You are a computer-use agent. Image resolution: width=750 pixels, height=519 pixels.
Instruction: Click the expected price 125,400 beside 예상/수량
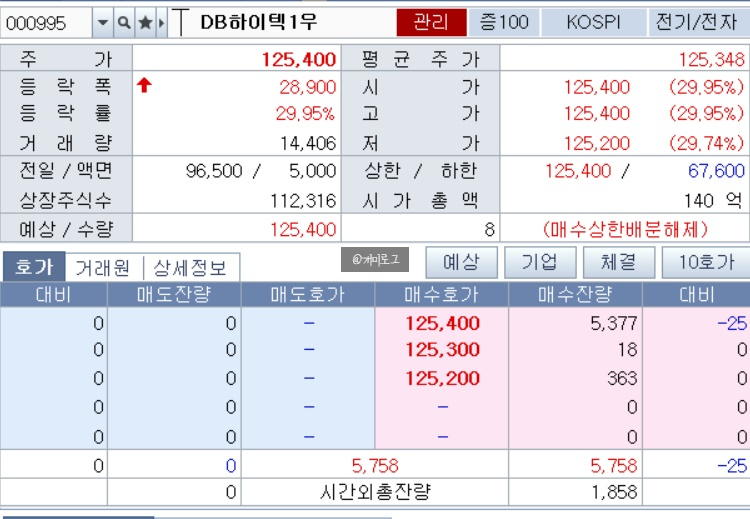[x=303, y=230]
